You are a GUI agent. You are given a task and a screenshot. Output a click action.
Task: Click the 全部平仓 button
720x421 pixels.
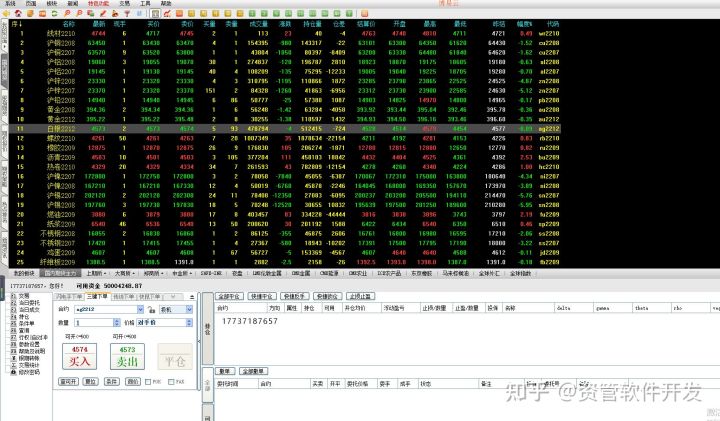click(x=229, y=296)
